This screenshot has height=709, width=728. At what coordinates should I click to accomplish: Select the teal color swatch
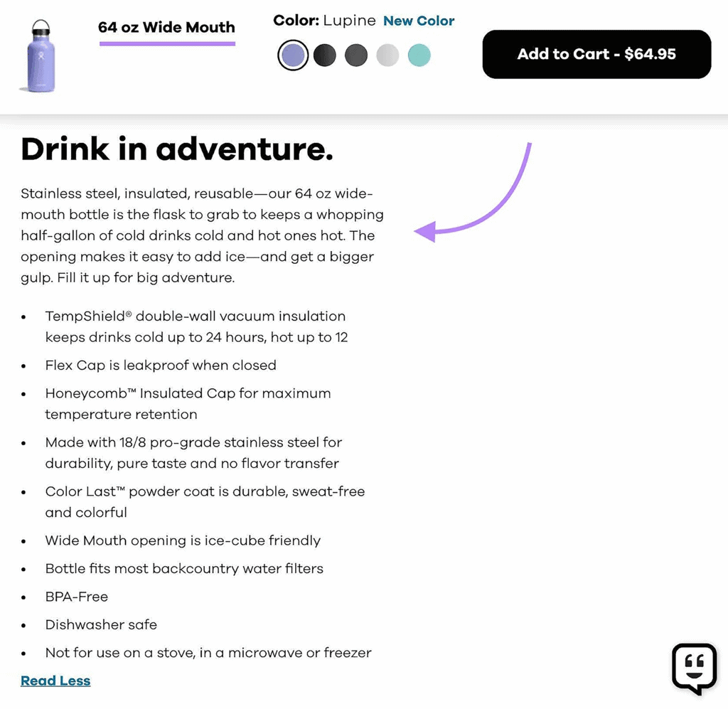click(x=419, y=55)
